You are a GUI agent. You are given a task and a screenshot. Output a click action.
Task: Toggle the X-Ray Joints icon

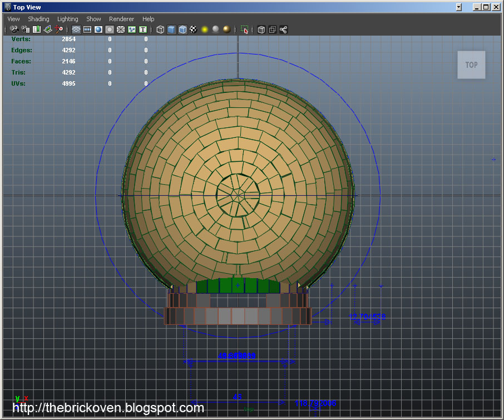[284, 29]
